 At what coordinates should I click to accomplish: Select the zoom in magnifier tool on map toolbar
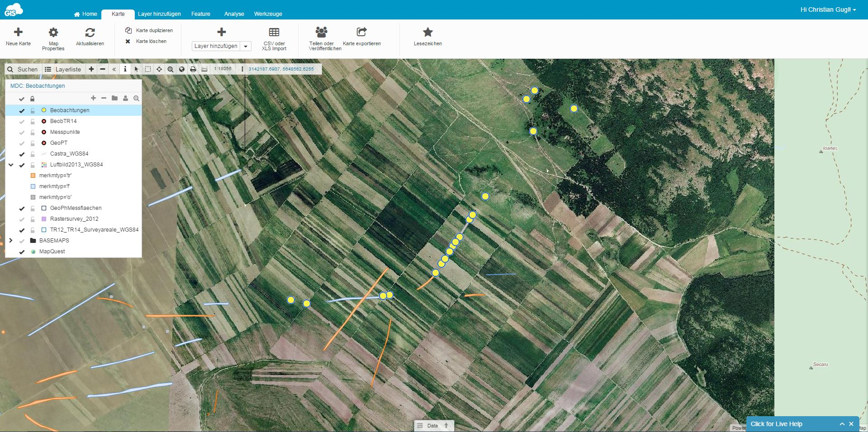click(170, 69)
